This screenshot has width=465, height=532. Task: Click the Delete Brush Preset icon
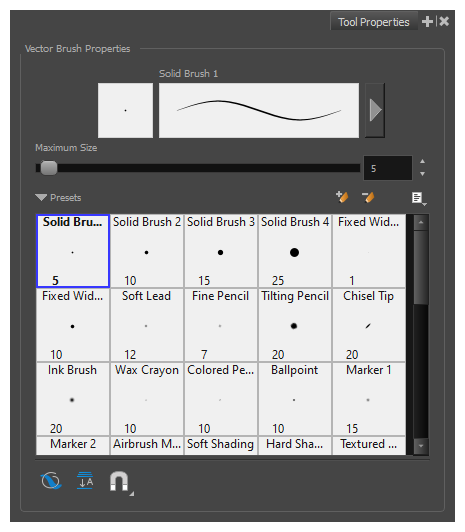pos(368,197)
